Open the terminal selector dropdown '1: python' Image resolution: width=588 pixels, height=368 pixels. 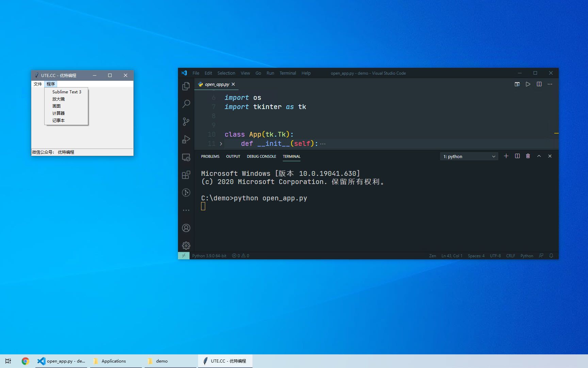click(x=469, y=156)
